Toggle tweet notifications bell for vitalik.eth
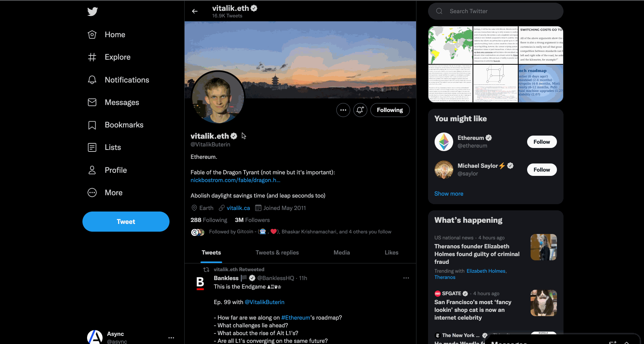644x344 pixels. pyautogui.click(x=360, y=110)
